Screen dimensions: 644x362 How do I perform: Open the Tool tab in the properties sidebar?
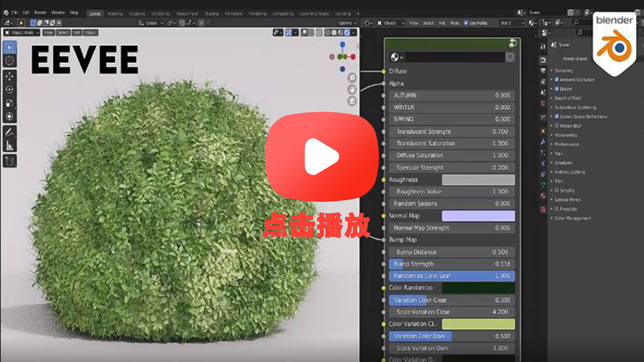point(543,46)
